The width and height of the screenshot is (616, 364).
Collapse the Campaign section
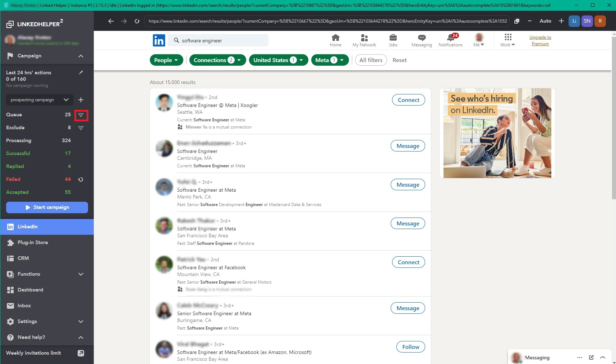(81, 56)
